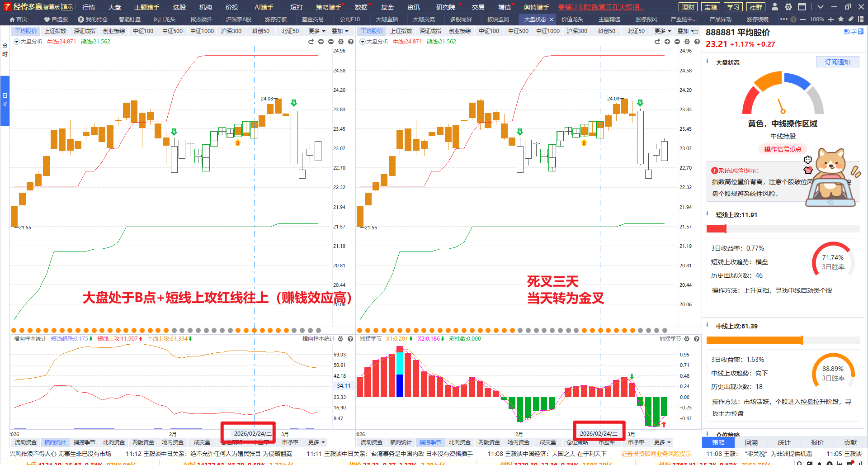
Task: Click the left chart's share arrow icon
Action: pyautogui.click(x=311, y=42)
